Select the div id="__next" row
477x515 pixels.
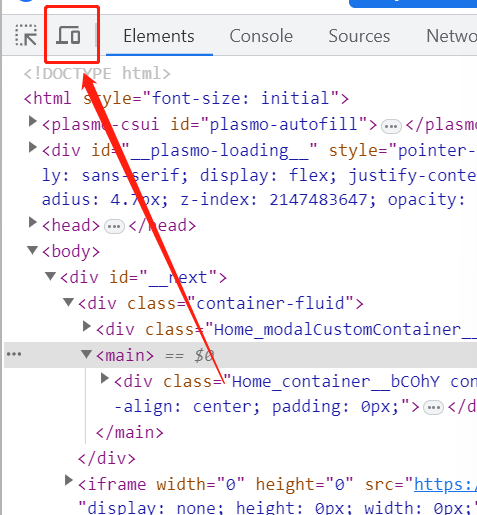pos(143,277)
